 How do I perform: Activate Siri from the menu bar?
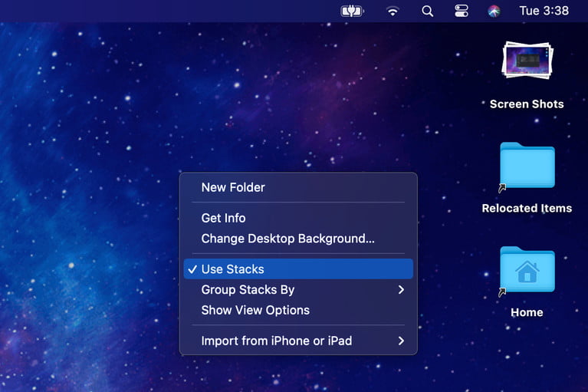tap(494, 11)
